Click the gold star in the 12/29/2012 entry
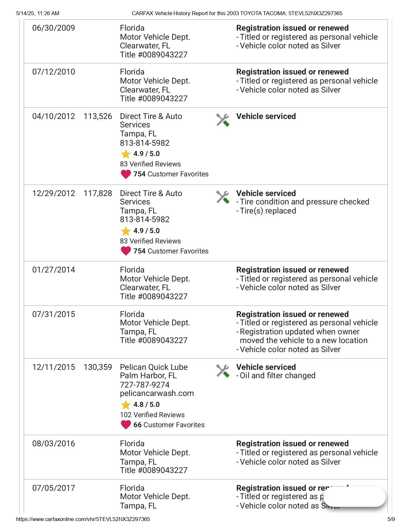 126,231
